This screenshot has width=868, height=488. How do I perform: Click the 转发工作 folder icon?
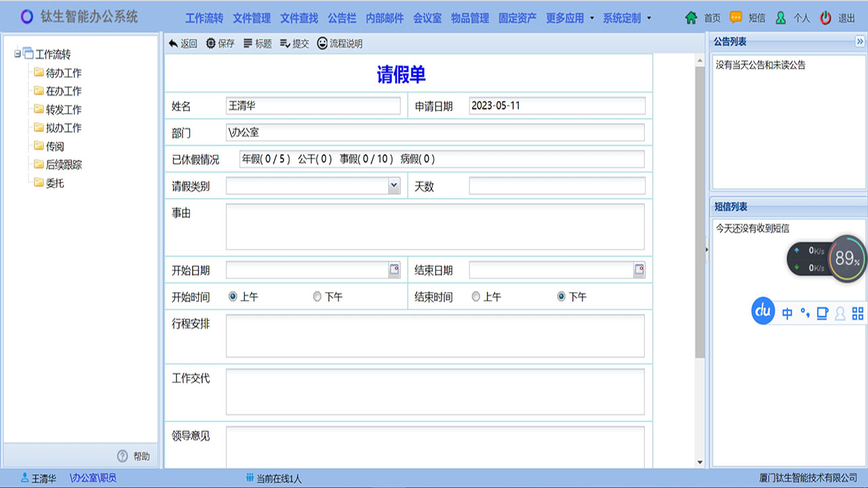[39, 109]
